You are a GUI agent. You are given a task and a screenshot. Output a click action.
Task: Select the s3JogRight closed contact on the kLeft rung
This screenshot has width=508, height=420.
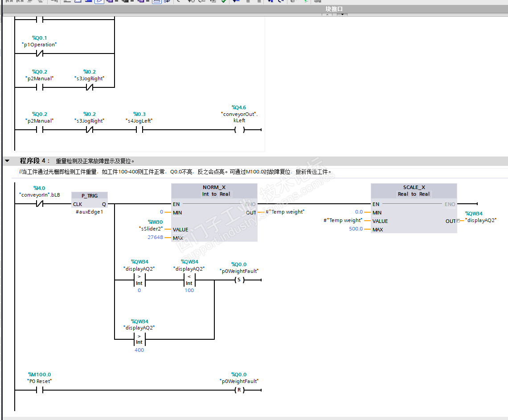90,130
